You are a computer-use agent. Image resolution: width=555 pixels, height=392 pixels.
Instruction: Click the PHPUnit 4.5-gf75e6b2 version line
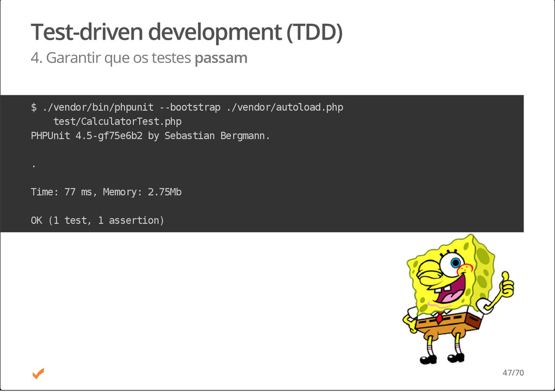[x=151, y=136]
